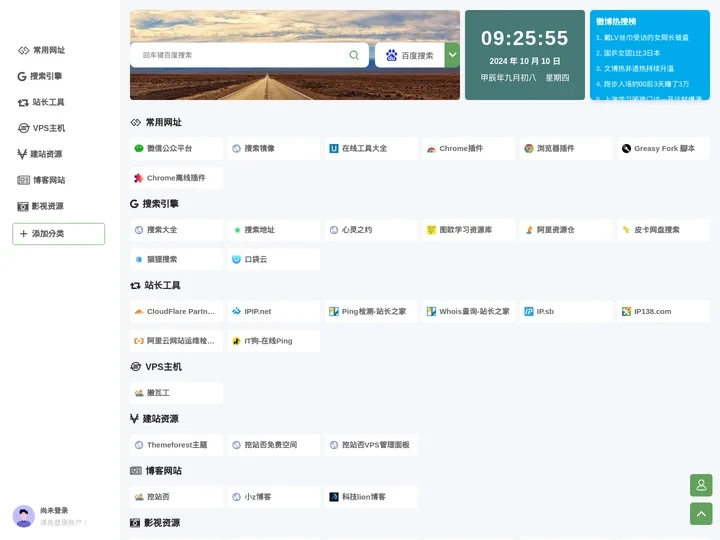Click the 尚未登录 text
Viewport: 720px width, 540px height.
(54, 510)
